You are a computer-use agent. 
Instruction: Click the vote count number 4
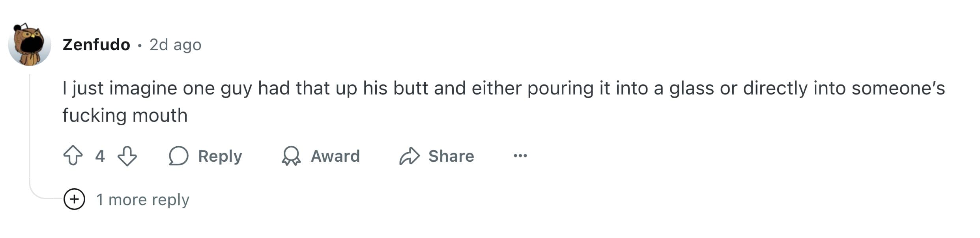pyautogui.click(x=100, y=156)
